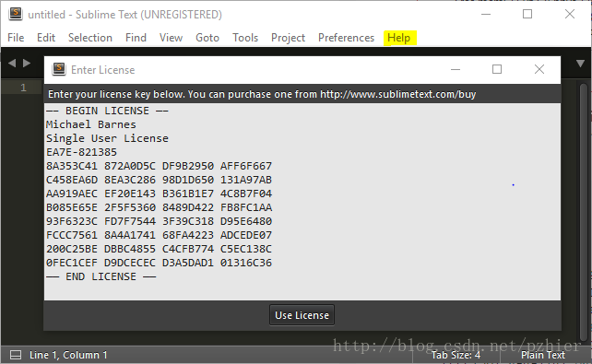Image resolution: width=592 pixels, height=364 pixels.
Task: Click the name 'Michael Barnes'
Action: coord(91,124)
